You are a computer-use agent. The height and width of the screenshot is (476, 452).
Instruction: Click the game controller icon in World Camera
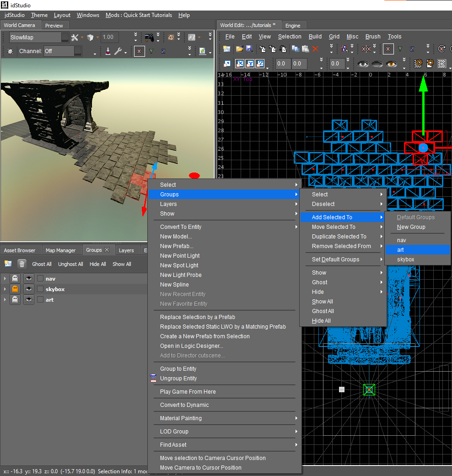pyautogui.click(x=149, y=37)
